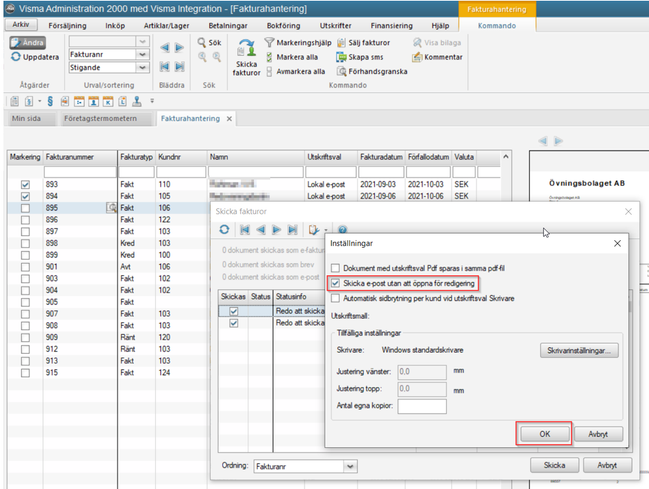Viewport: 649px width, 489px height.
Task: Click the Uppdatera refresh icon
Action: 16,57
